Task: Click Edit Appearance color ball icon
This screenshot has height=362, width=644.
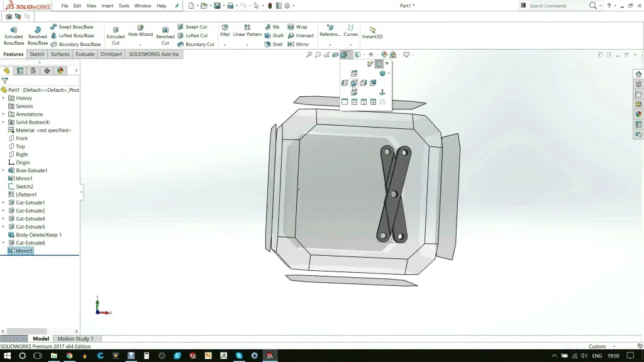Action: pos(384,55)
